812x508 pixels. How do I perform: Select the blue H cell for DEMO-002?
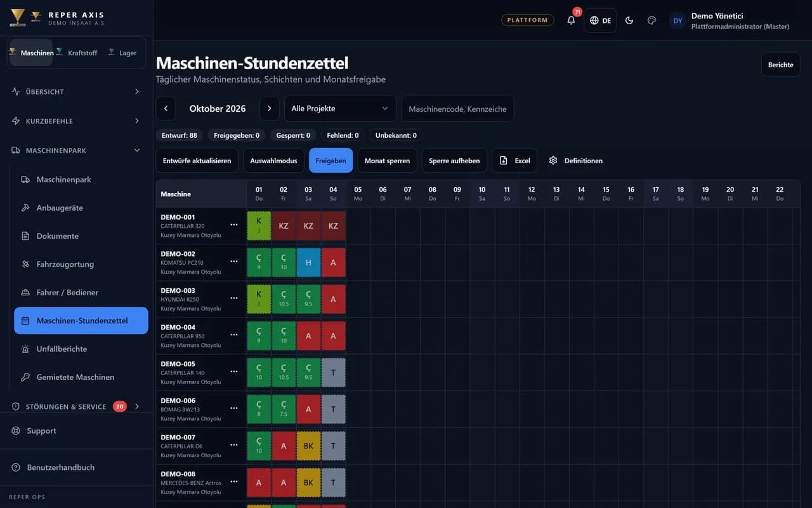coord(308,262)
